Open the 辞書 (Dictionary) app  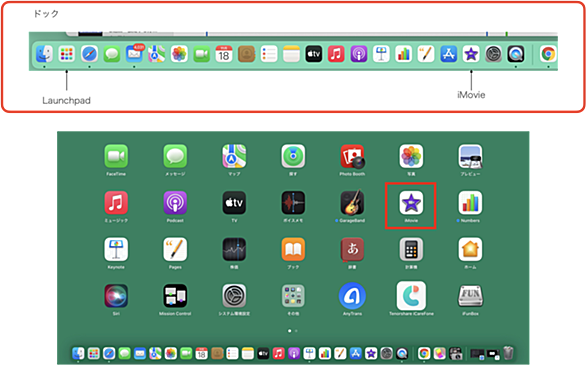[352, 249]
